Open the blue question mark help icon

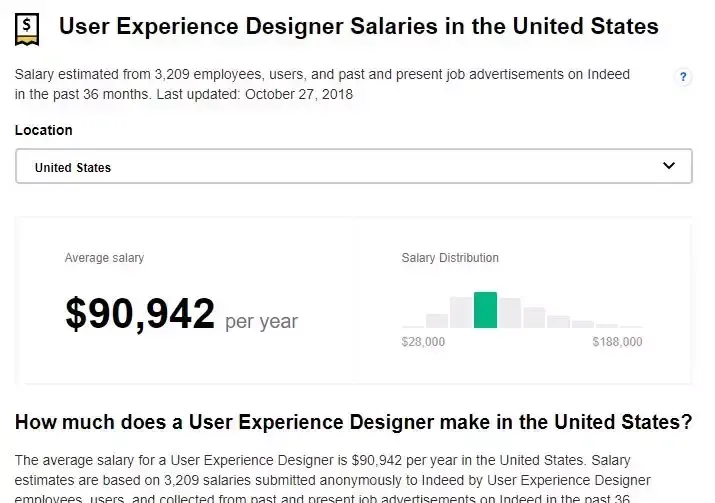coord(683,77)
